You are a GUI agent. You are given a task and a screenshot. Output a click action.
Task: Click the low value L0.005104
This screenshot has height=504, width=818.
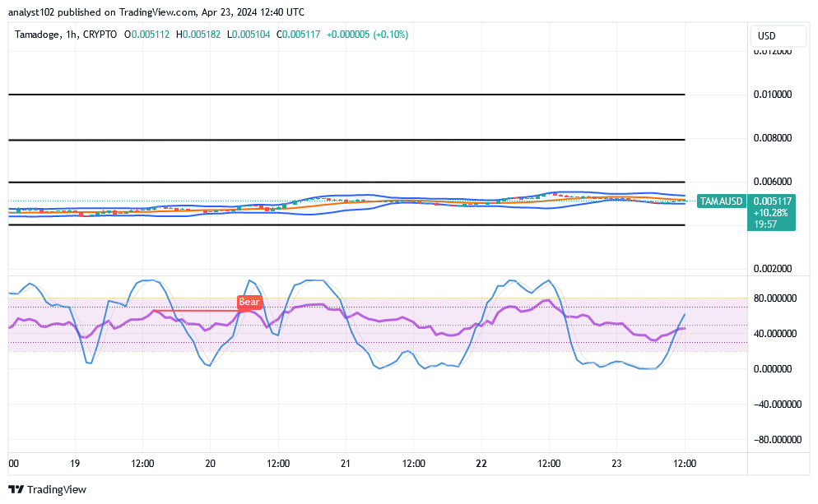249,35
